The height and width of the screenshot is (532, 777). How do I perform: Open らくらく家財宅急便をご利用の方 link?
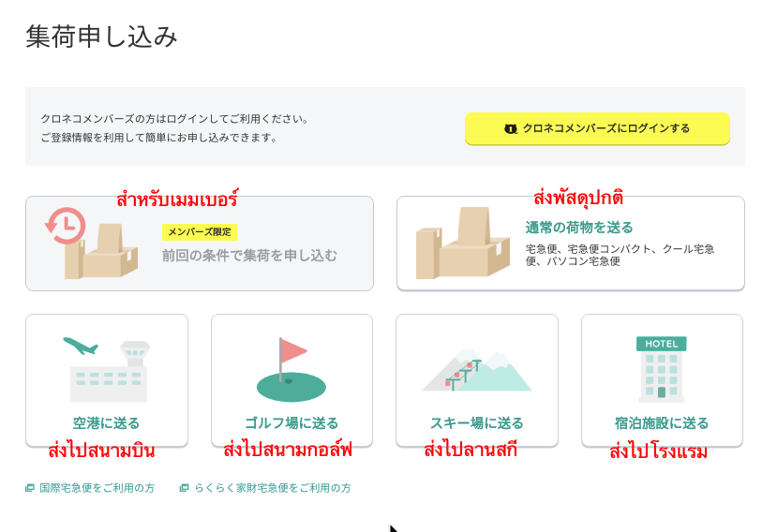[273, 488]
